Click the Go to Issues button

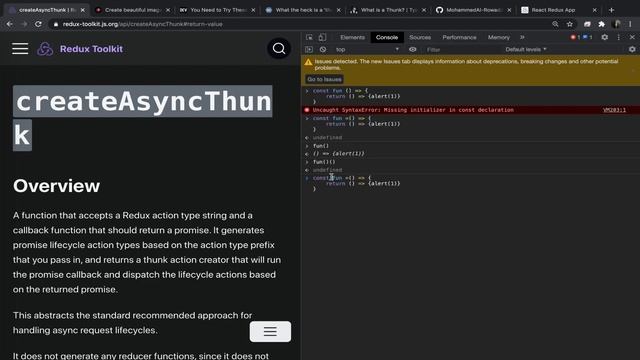[324, 79]
